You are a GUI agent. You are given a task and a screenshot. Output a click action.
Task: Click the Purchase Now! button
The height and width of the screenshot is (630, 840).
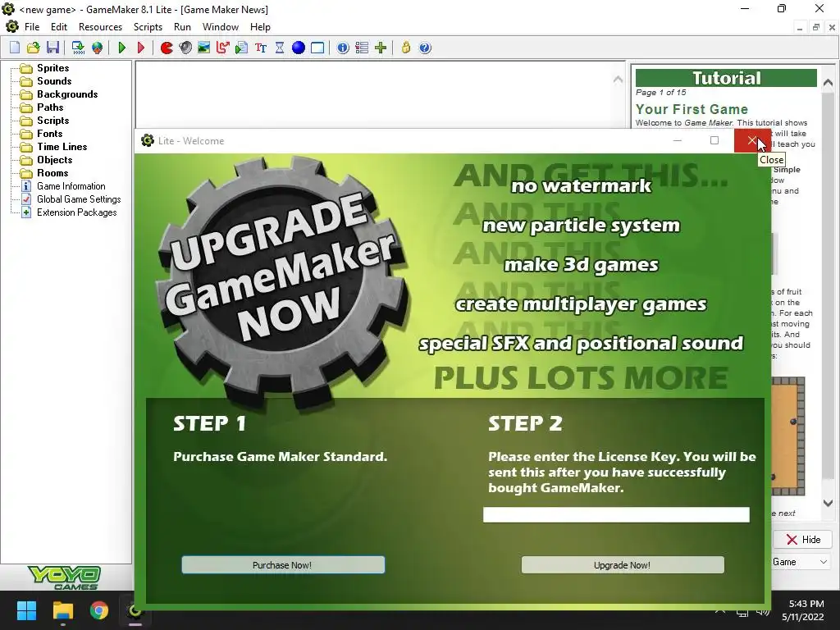pos(283,564)
